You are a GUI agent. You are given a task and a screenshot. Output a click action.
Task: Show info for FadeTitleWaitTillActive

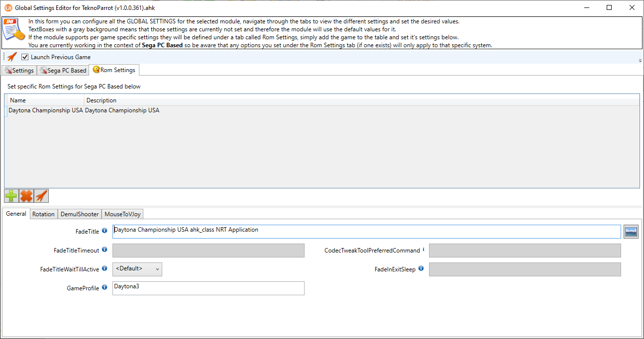(x=105, y=268)
